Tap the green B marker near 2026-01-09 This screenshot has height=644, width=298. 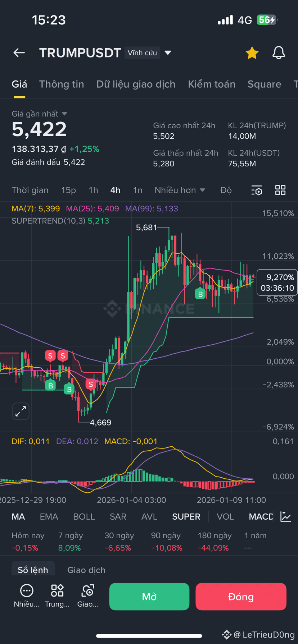[x=200, y=294]
